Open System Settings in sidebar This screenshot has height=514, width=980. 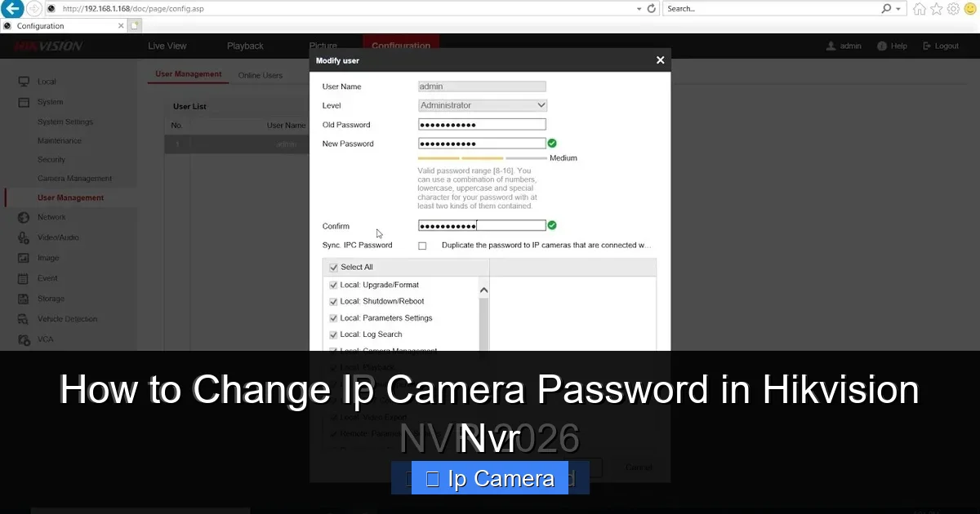click(65, 122)
